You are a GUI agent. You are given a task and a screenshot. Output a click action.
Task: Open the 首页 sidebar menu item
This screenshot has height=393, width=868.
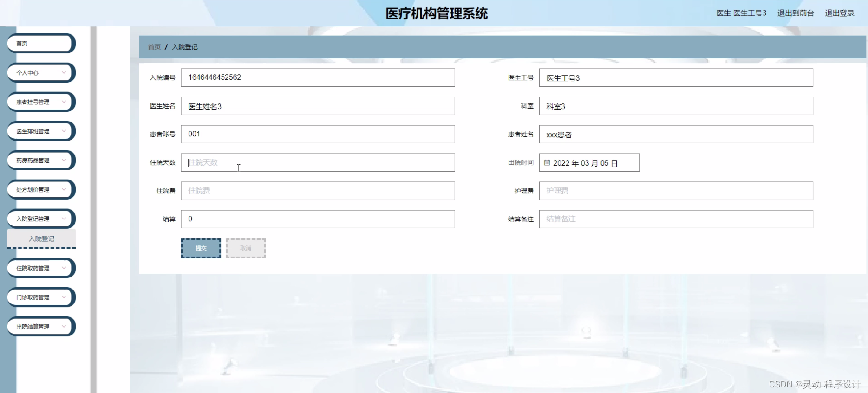coord(41,44)
